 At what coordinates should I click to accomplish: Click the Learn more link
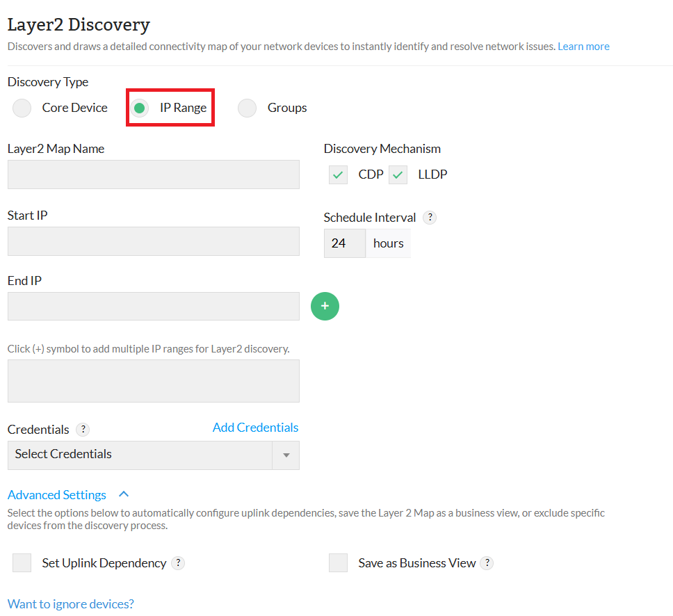583,47
